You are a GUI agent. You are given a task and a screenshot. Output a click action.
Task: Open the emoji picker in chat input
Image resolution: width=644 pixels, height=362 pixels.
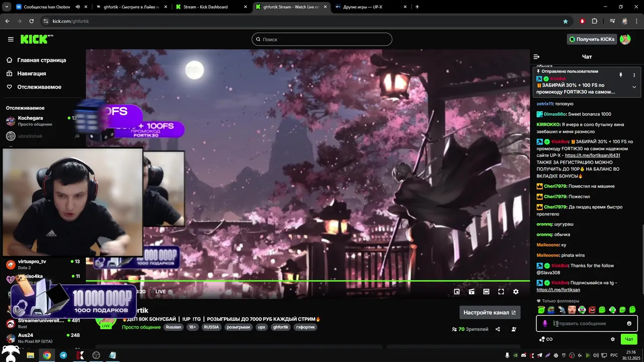[x=629, y=323]
